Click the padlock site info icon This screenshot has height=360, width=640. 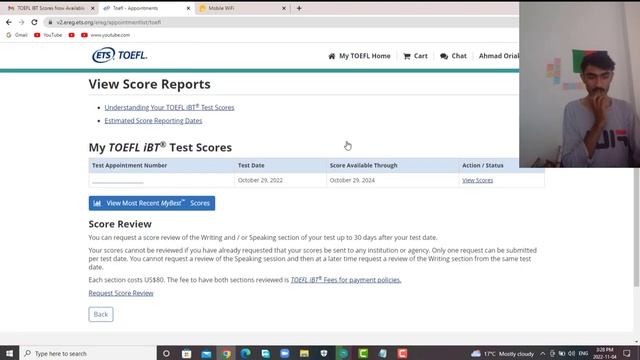click(50, 22)
